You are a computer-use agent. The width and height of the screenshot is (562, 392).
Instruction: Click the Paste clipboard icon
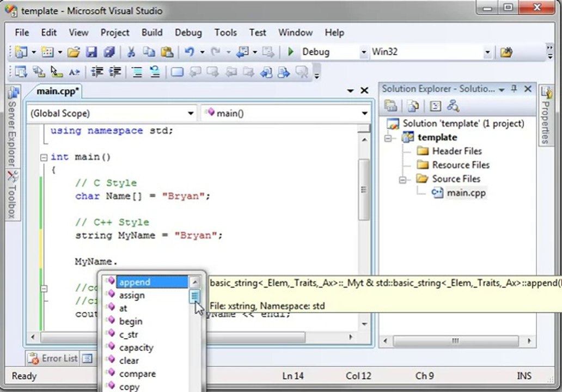(x=167, y=52)
